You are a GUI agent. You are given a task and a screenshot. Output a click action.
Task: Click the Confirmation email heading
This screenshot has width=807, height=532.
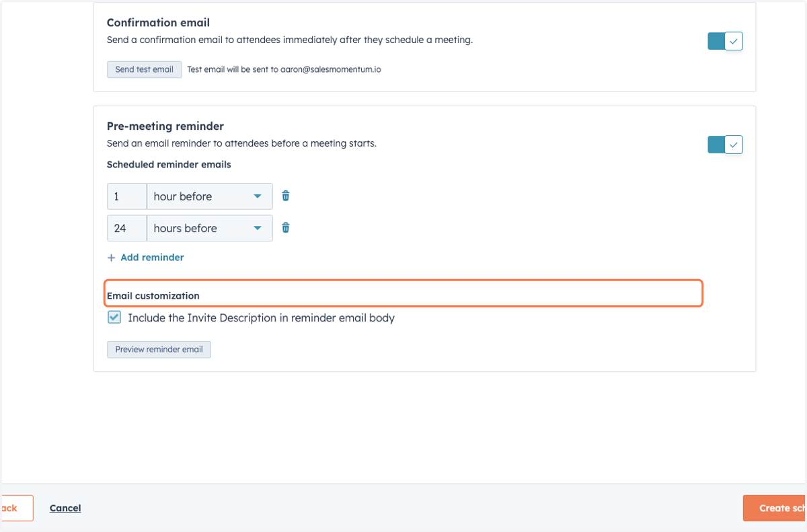coord(158,23)
